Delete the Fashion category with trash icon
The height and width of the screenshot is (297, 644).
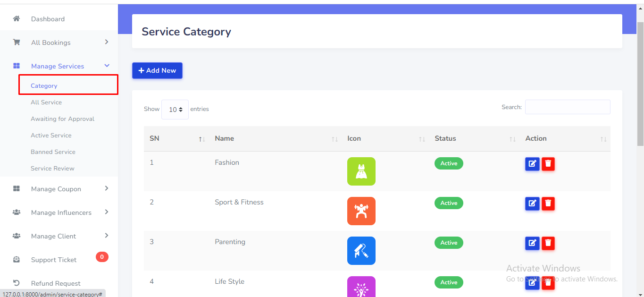(x=548, y=164)
